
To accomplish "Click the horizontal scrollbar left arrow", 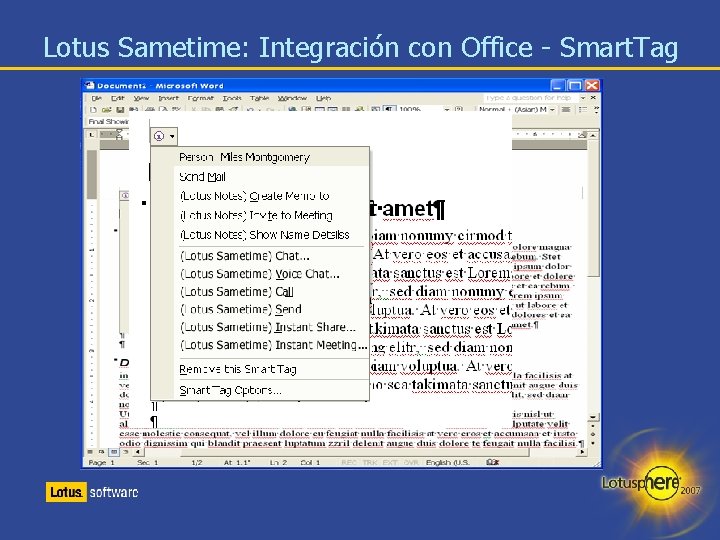I will tap(137, 452).
